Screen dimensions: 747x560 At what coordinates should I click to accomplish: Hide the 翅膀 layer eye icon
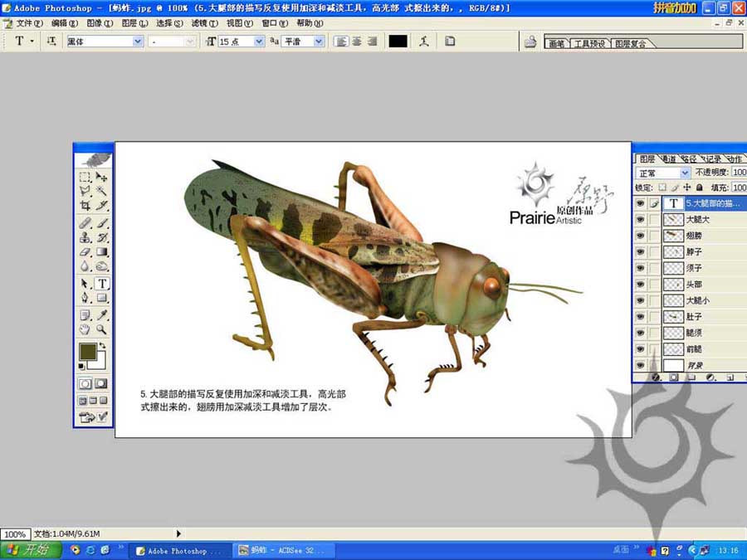[640, 236]
